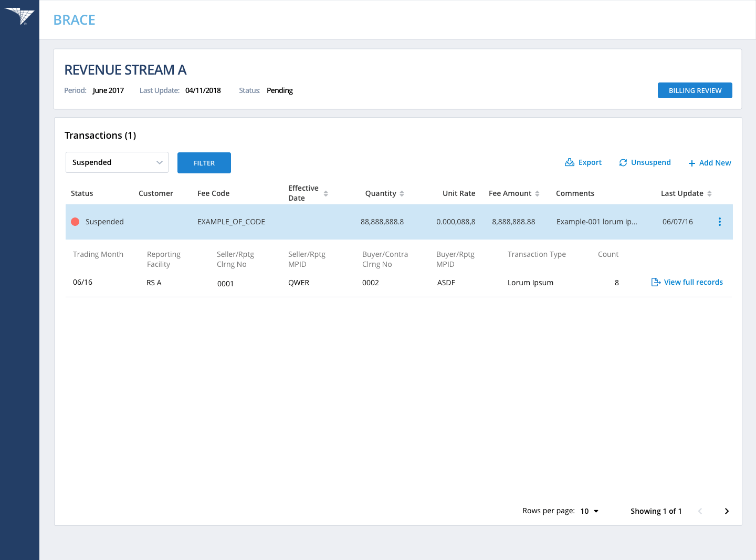Sort by Effective Date arrows

tap(325, 193)
